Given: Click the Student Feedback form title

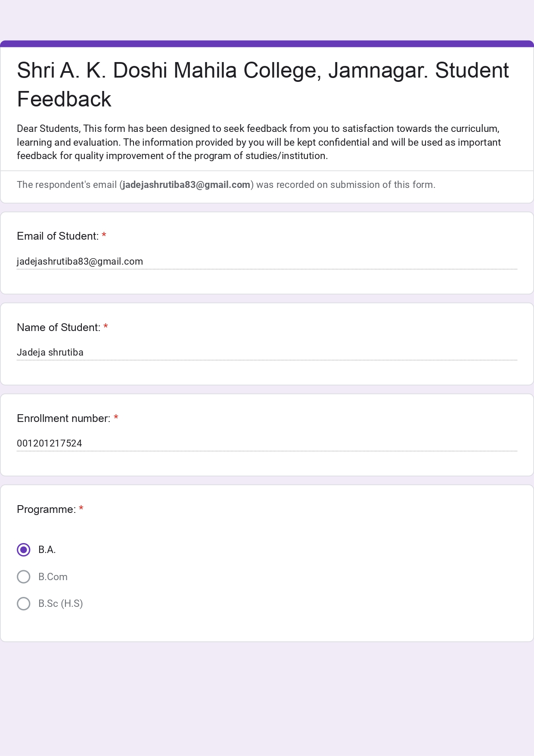Looking at the screenshot, I should click(x=263, y=84).
